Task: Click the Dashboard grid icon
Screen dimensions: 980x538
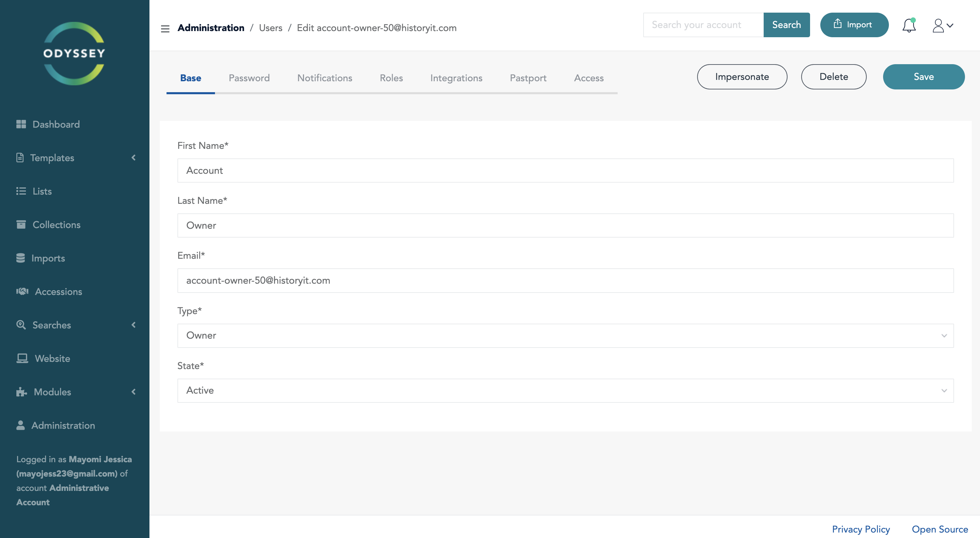Action: click(21, 124)
